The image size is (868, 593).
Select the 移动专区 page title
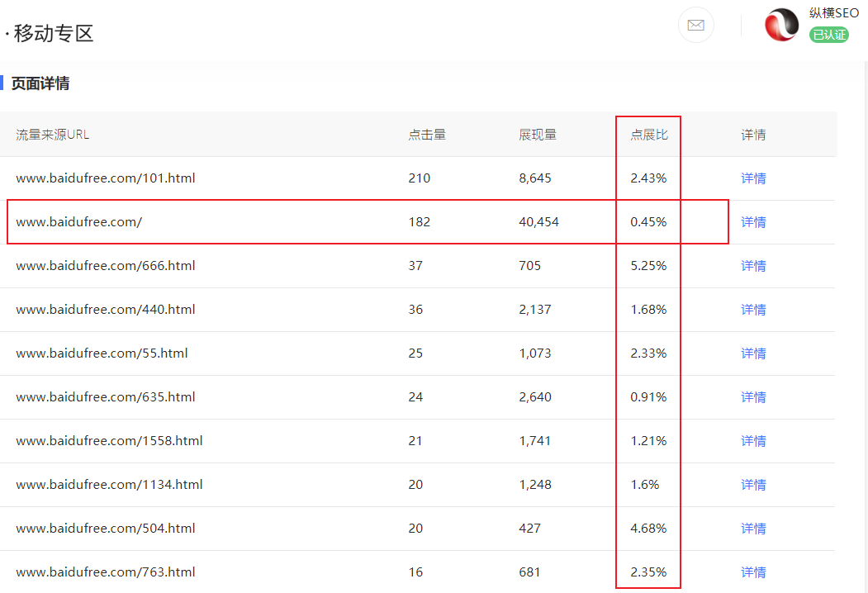click(54, 33)
